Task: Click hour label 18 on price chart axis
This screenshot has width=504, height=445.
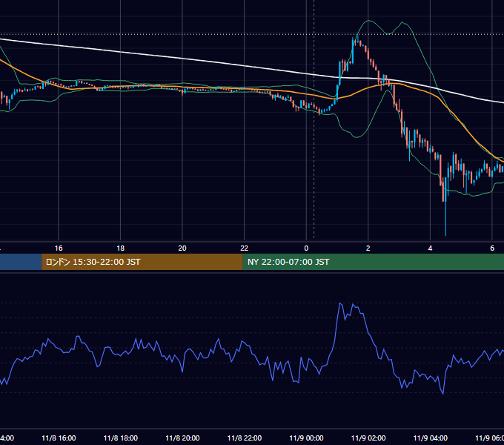Action: pos(121,248)
